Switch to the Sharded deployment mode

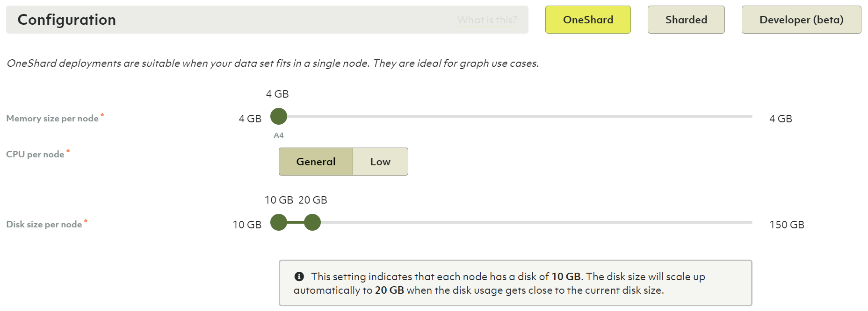point(686,20)
